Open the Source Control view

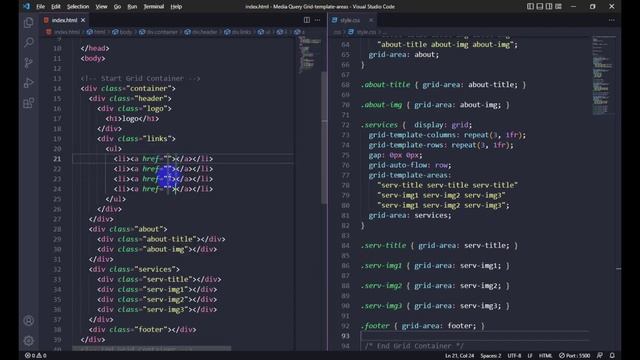tap(29, 62)
